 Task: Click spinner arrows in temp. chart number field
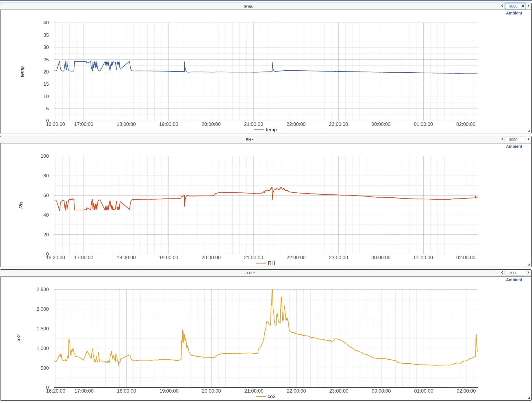[523, 6]
